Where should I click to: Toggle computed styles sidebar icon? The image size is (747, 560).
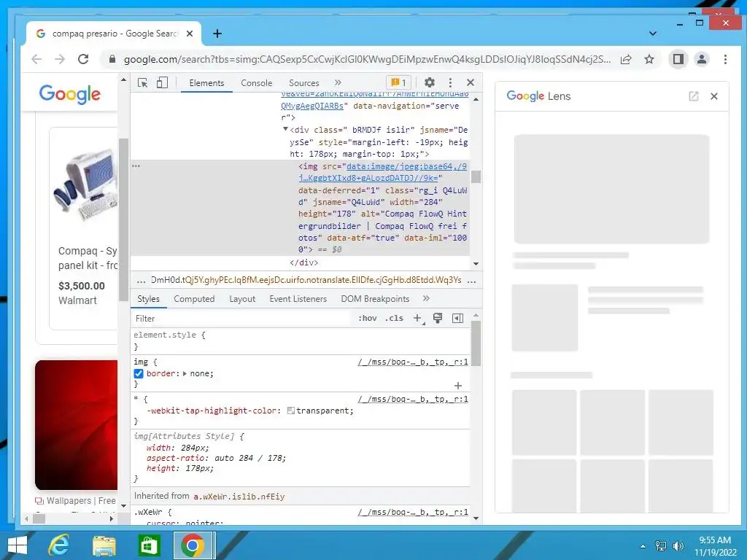[x=457, y=318]
